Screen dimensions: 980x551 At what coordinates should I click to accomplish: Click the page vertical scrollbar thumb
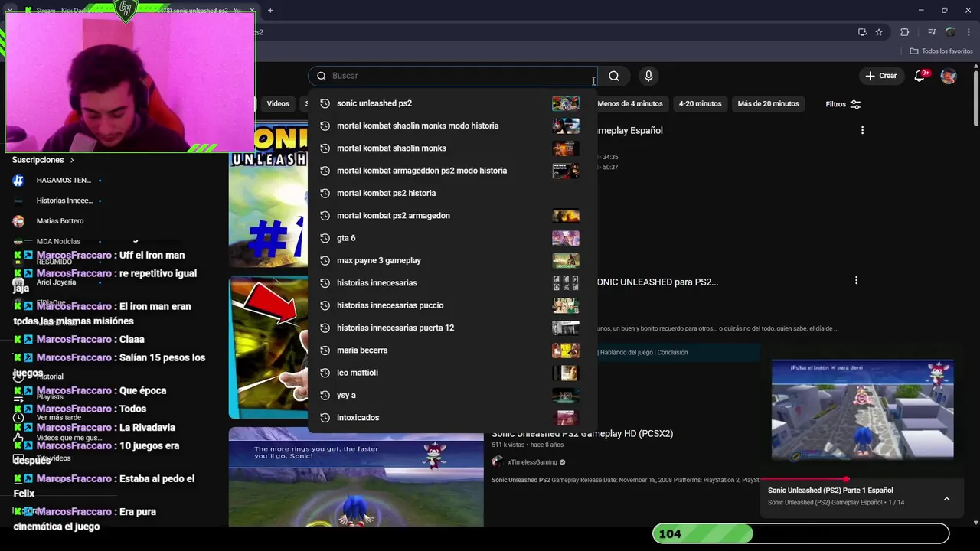click(x=976, y=97)
